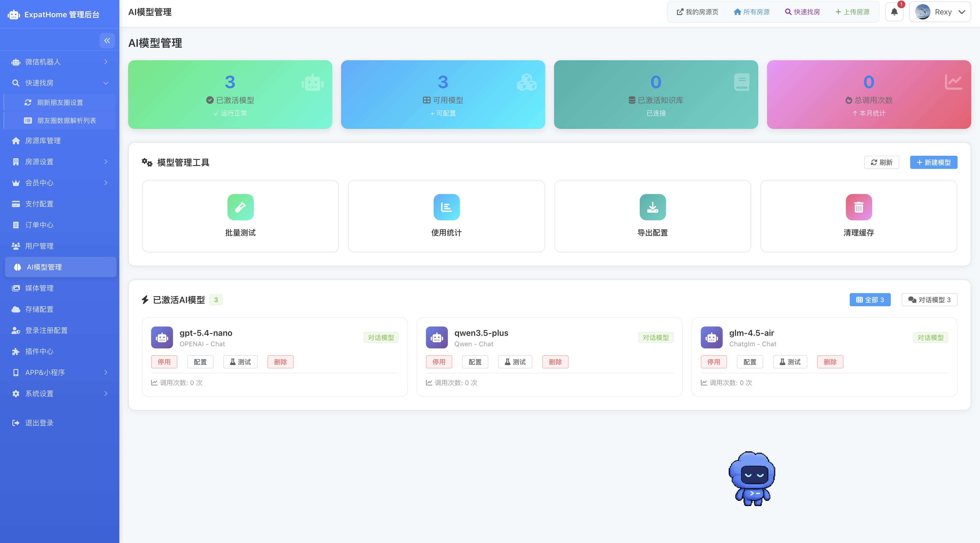Open 用户管理 sidebar entry
The height and width of the screenshot is (543, 980).
pos(60,246)
